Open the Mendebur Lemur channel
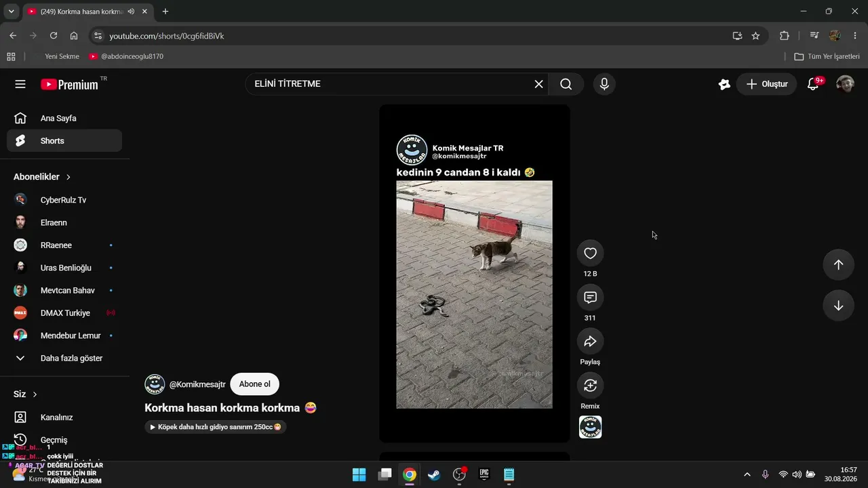The image size is (868, 488). pyautogui.click(x=64, y=335)
